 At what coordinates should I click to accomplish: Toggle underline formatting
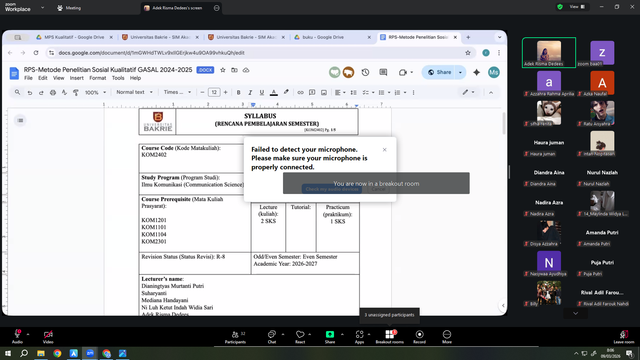[262, 93]
